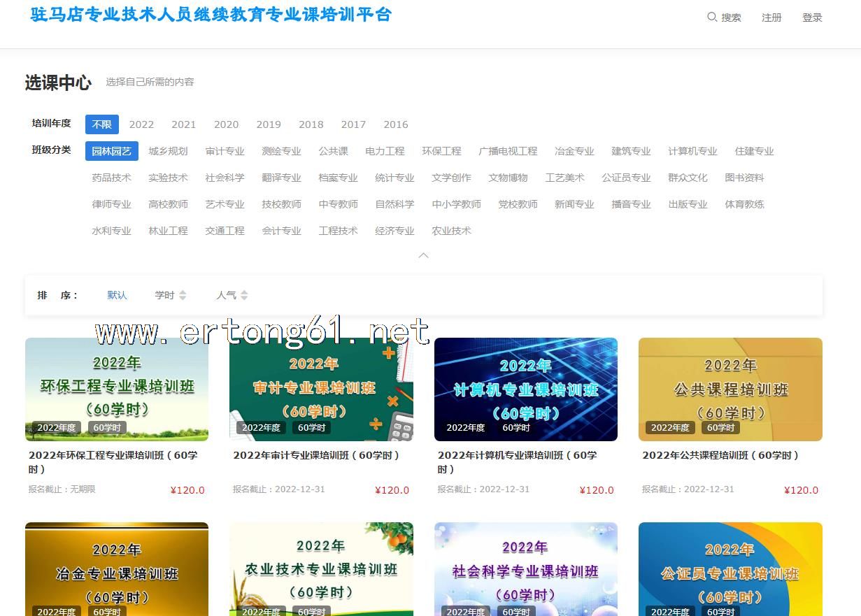This screenshot has width=861, height=616.
Task: Filter classes by 计算机专业 category
Action: click(692, 151)
